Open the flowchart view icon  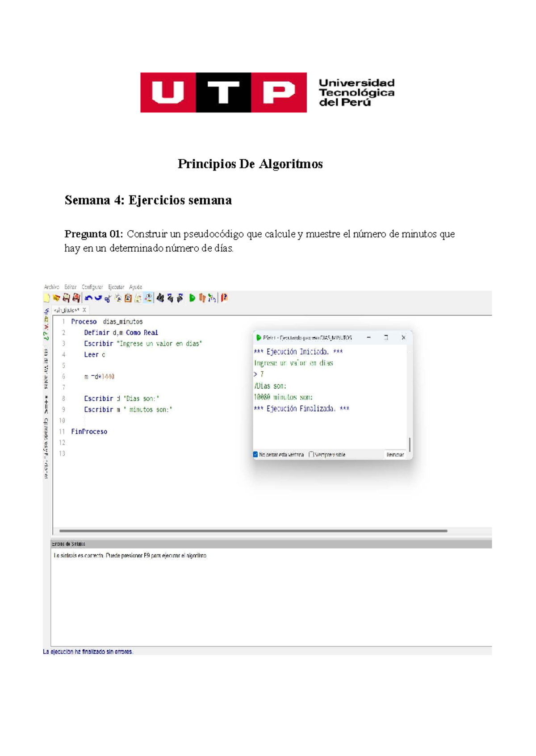212,298
